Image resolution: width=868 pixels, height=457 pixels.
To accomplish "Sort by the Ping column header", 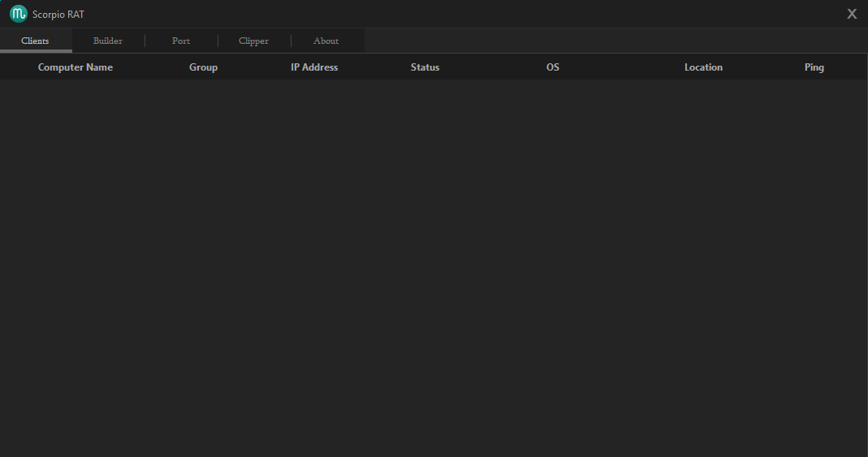I will (x=814, y=67).
